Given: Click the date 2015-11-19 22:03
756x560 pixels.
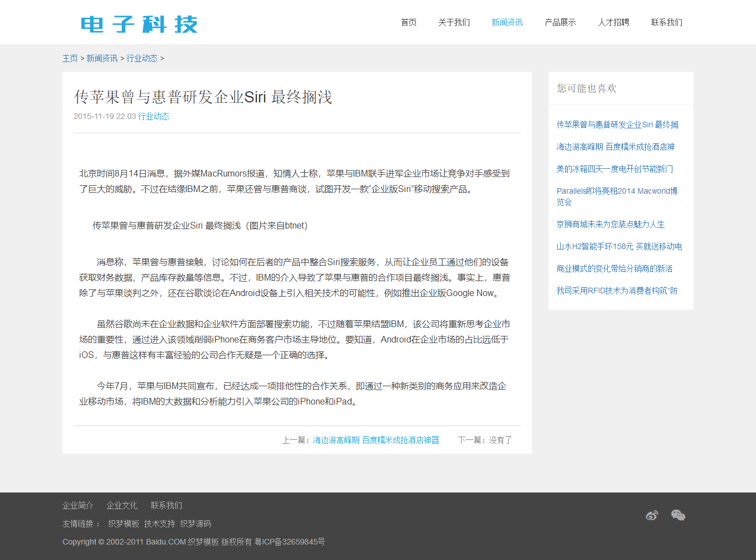Looking at the screenshot, I should (105, 116).
